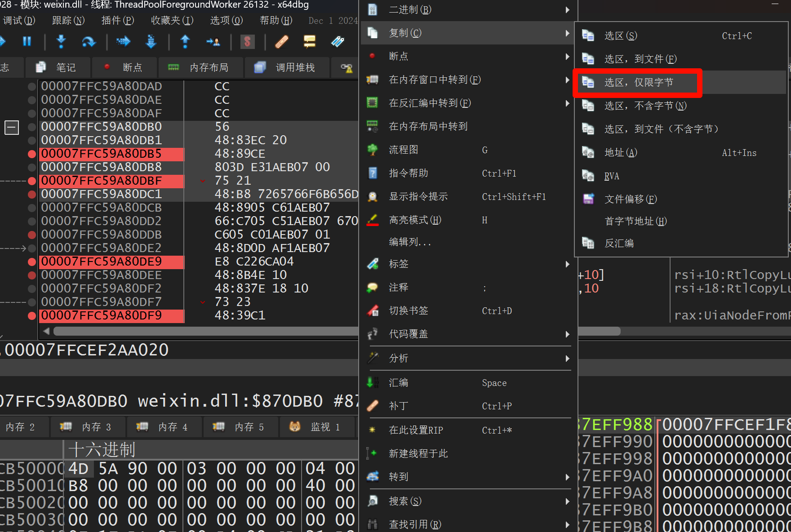
Task: Switch to the 内存 3 dump tab
Action: click(87, 427)
